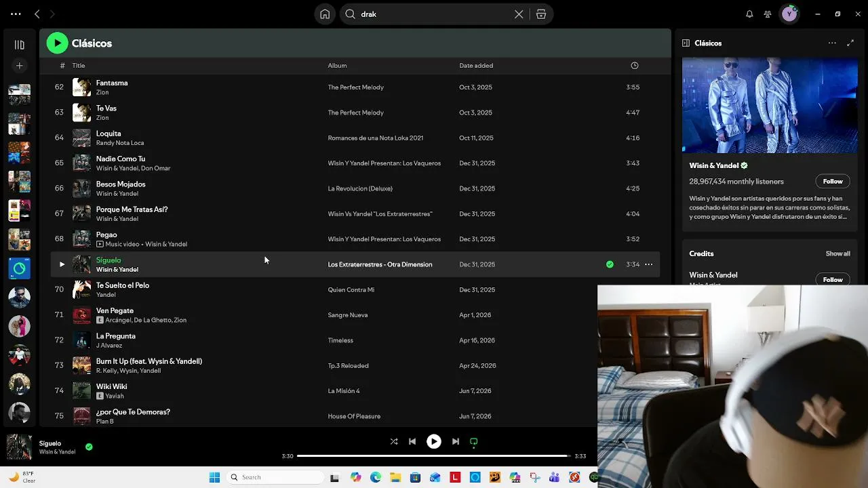Select "Burn It Up (feat. Wysin & Yandell)"
The width and height of the screenshot is (868, 488).
pos(149,361)
